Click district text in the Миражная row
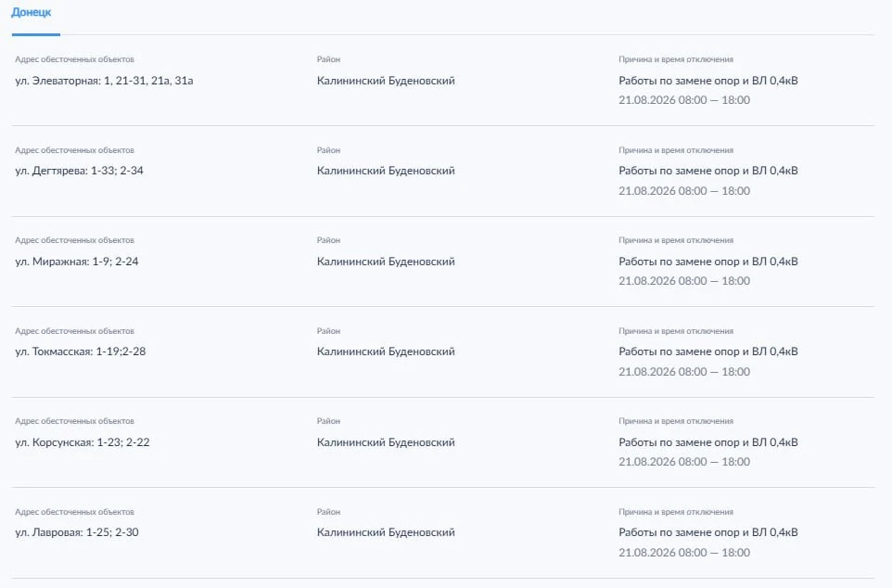The height and width of the screenshot is (588, 892). [x=386, y=262]
